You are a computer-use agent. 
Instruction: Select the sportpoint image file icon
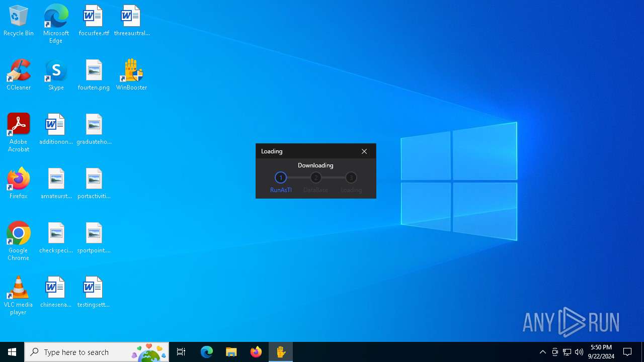(x=94, y=238)
